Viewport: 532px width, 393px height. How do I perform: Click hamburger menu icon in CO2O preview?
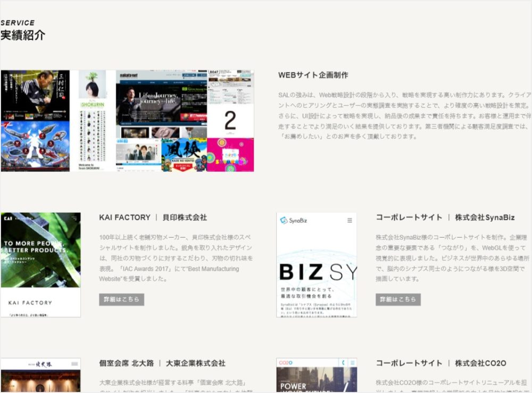pyautogui.click(x=352, y=363)
